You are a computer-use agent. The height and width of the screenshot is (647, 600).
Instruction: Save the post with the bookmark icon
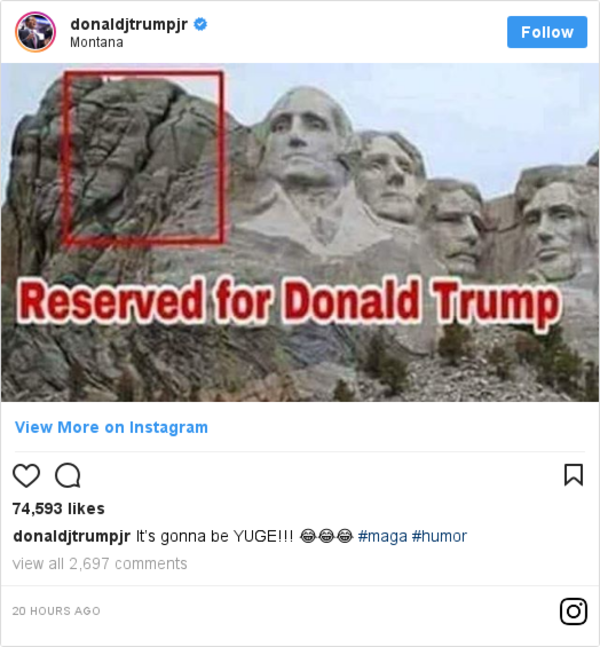click(x=574, y=475)
